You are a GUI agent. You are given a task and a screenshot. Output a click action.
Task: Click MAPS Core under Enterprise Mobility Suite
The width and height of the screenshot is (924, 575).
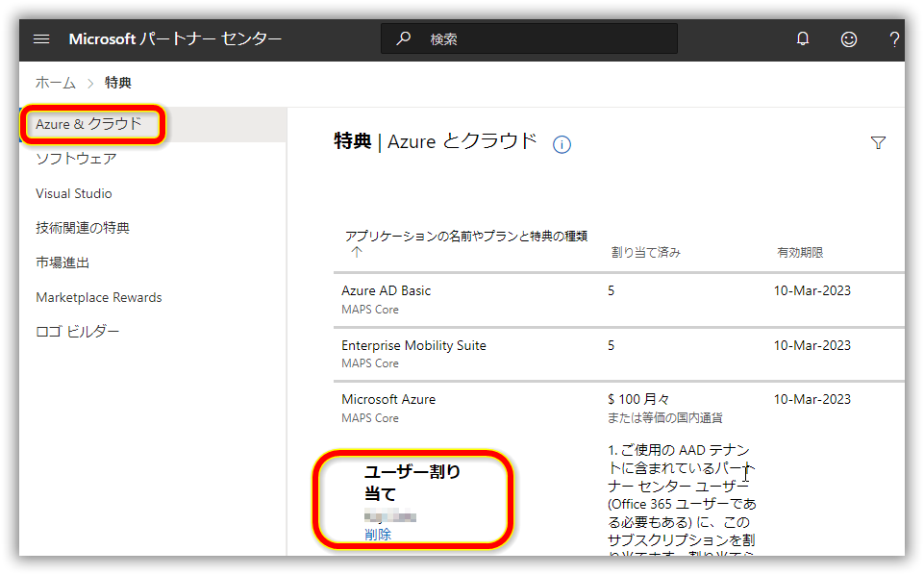[x=370, y=363]
